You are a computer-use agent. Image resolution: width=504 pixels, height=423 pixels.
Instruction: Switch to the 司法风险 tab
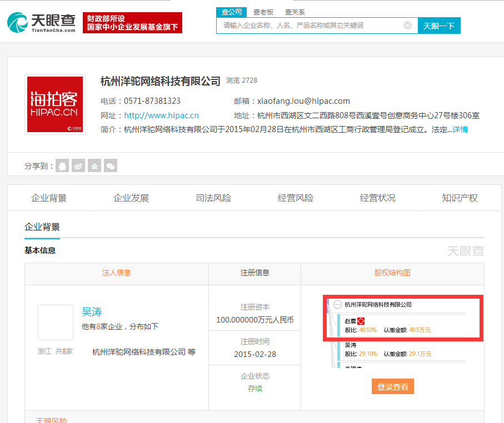213,198
